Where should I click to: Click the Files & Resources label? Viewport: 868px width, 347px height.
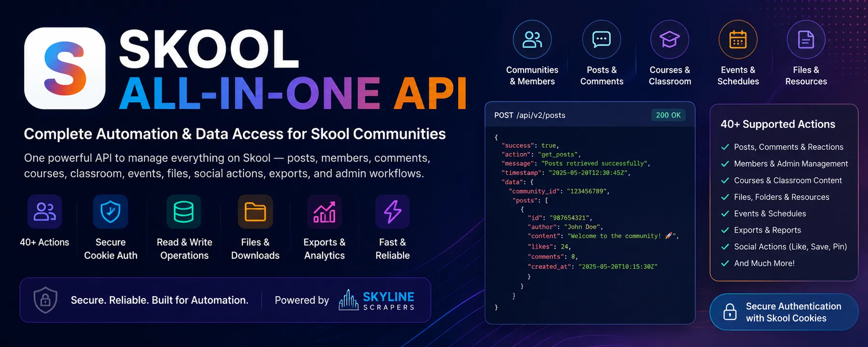pos(806,76)
